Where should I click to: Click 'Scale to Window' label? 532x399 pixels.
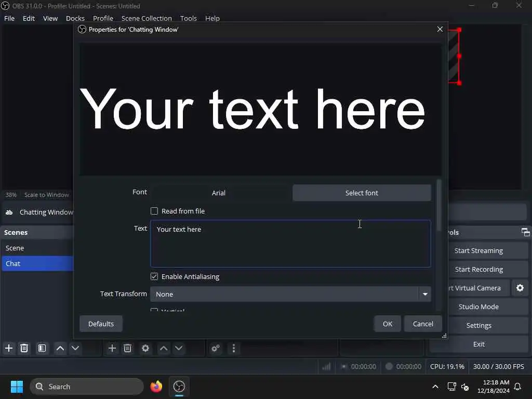tap(46, 195)
